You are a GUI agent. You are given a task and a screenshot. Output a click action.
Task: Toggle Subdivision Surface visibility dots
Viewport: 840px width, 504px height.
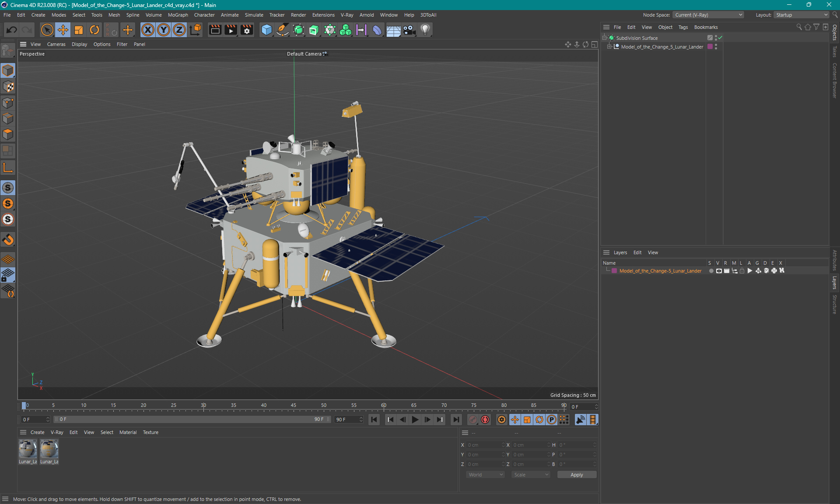716,38
